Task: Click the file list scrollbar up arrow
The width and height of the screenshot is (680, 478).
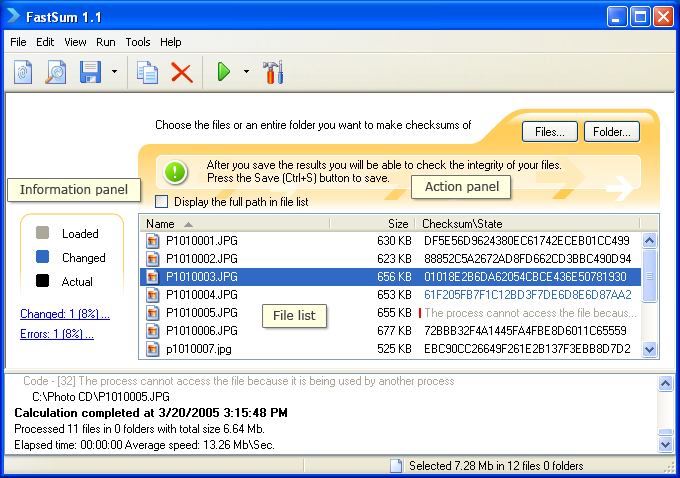Action: 649,240
